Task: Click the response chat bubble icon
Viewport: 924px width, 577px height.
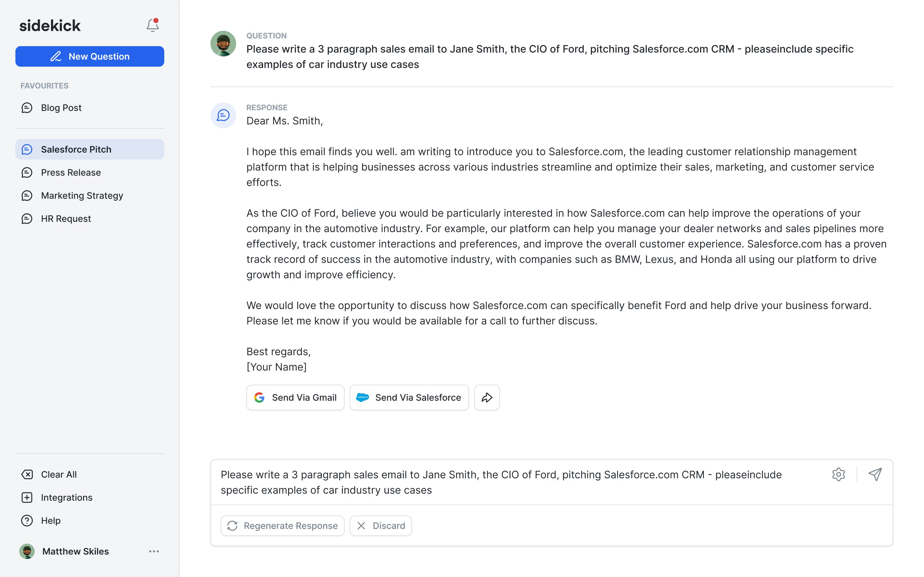Action: coord(223,115)
